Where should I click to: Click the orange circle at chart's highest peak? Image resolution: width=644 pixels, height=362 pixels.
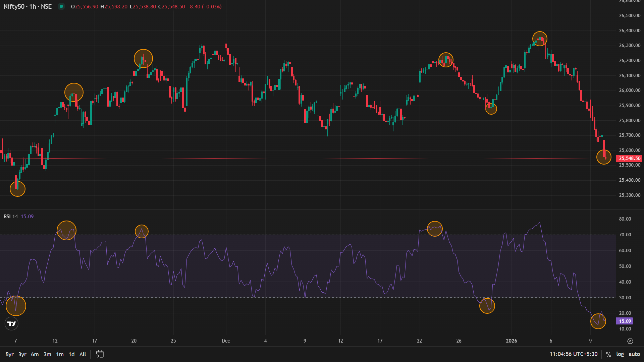click(540, 39)
